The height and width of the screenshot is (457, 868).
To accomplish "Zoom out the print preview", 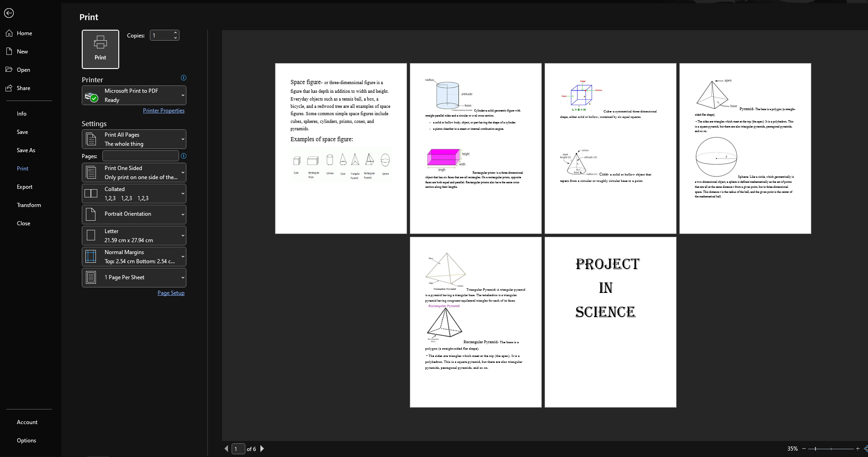I will [x=804, y=449].
